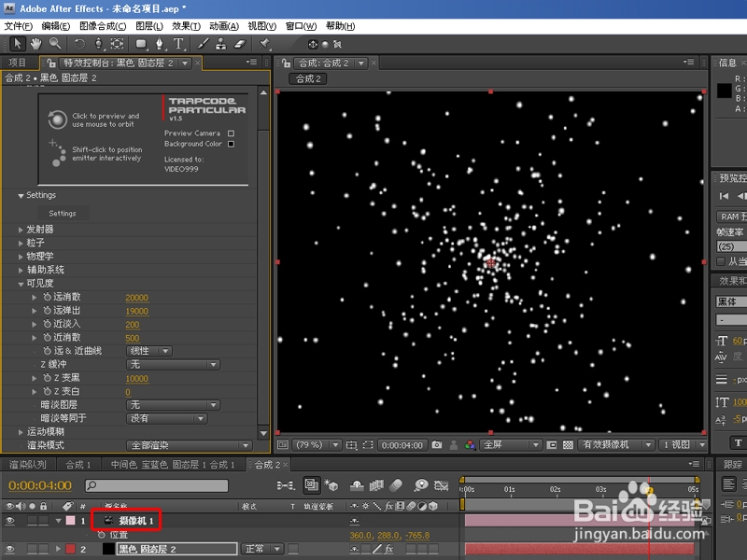Image resolution: width=747 pixels, height=560 pixels.
Task: Select the Zoom magnifier tool
Action: click(x=55, y=44)
